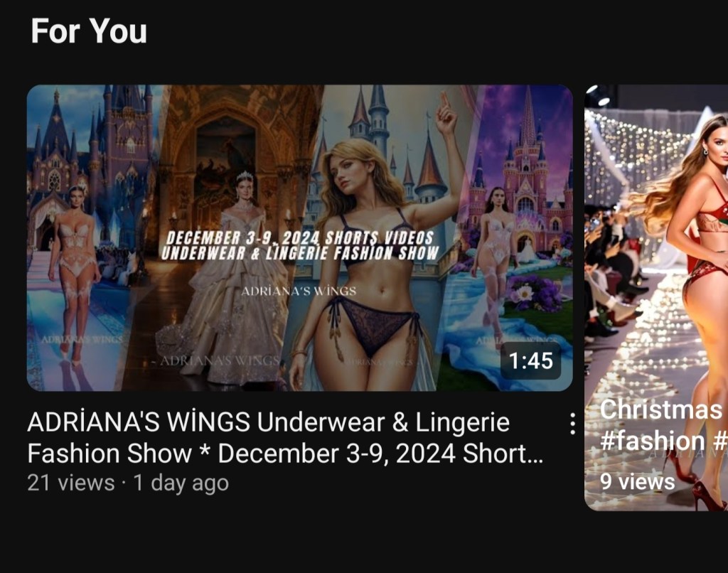The height and width of the screenshot is (573, 728).
Task: Click "9 views" on the Christmas short
Action: coord(637,481)
